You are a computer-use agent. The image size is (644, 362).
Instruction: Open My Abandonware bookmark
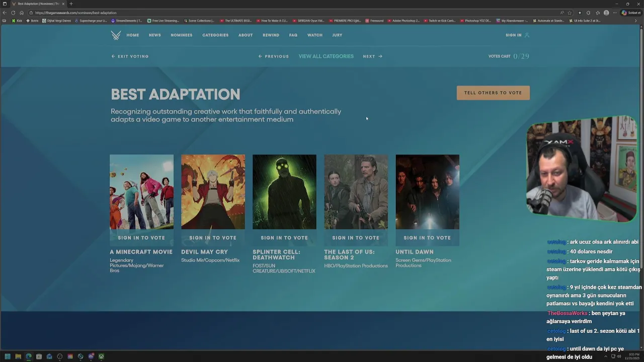512,21
